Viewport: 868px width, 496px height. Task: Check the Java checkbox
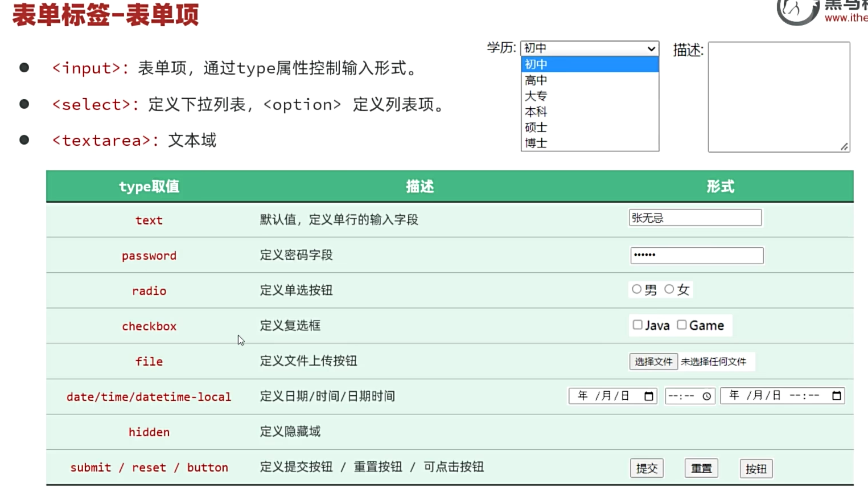click(637, 325)
